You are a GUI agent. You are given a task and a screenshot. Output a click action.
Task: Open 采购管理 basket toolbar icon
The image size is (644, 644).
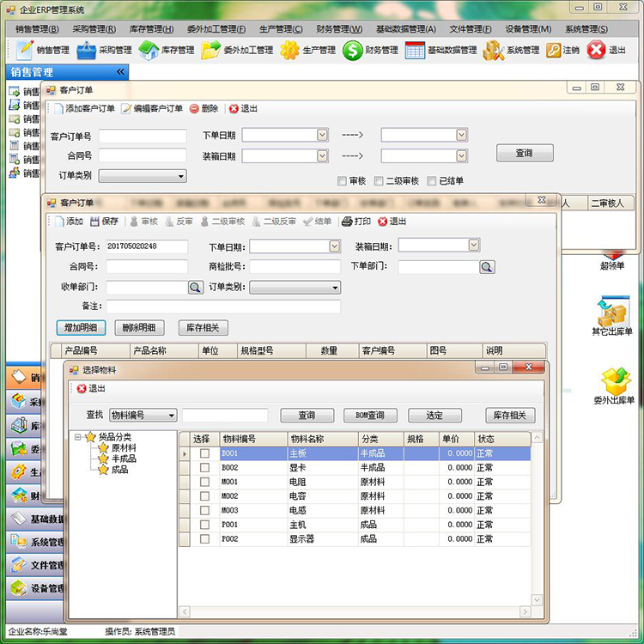click(86, 50)
